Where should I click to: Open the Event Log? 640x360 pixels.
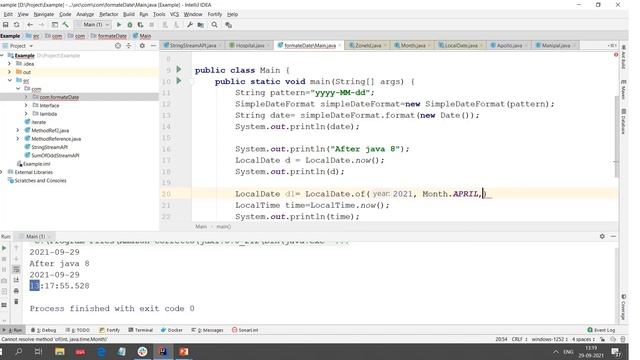(601, 330)
